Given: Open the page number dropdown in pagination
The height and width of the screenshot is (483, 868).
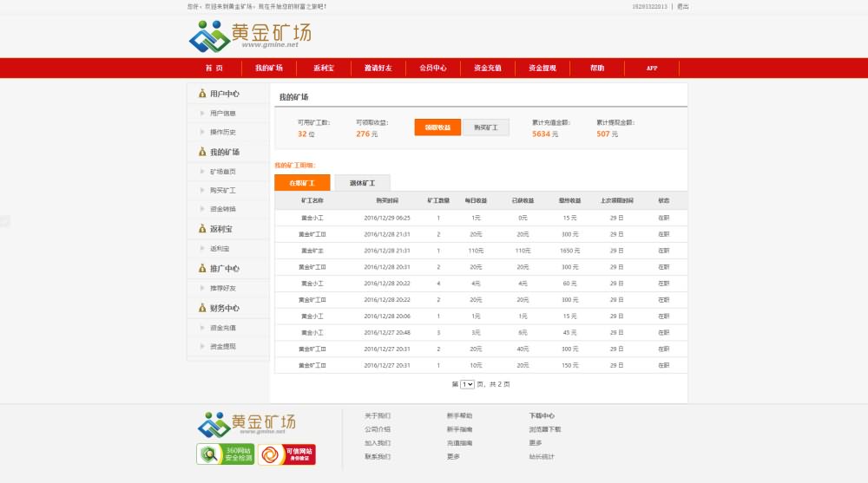Looking at the screenshot, I should pyautogui.click(x=467, y=384).
